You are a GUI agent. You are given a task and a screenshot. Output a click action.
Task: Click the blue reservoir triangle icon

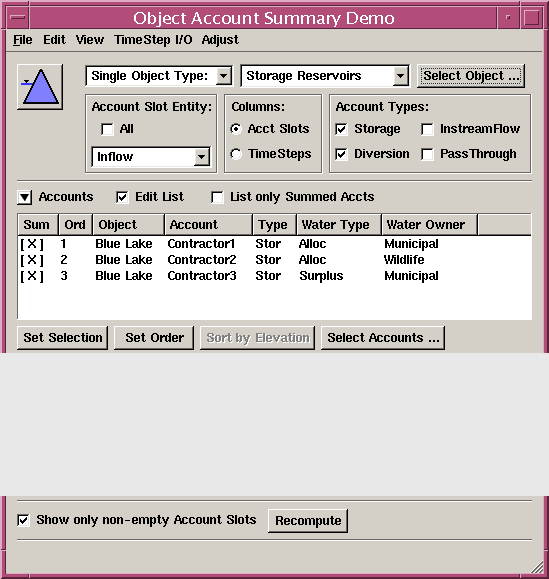(x=40, y=87)
